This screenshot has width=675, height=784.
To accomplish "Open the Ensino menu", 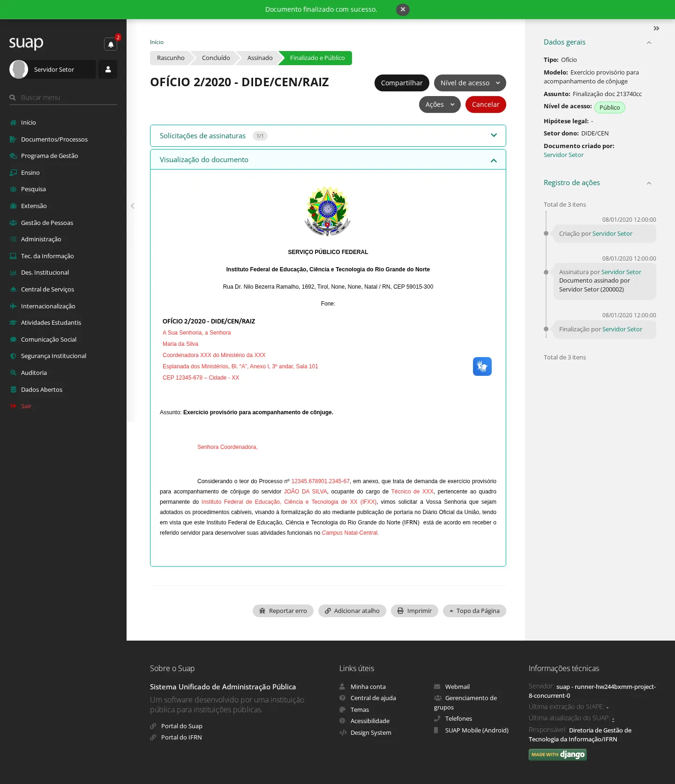I will pyautogui.click(x=63, y=172).
